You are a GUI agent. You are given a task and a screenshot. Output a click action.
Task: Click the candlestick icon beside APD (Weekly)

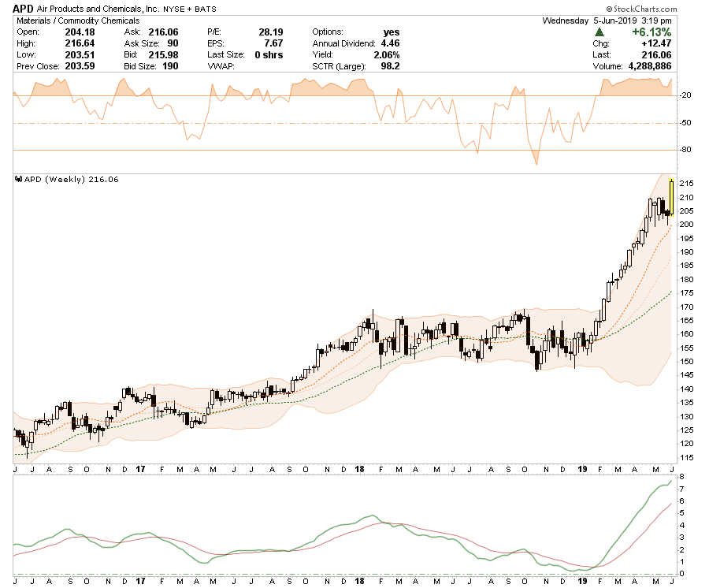coord(19,179)
